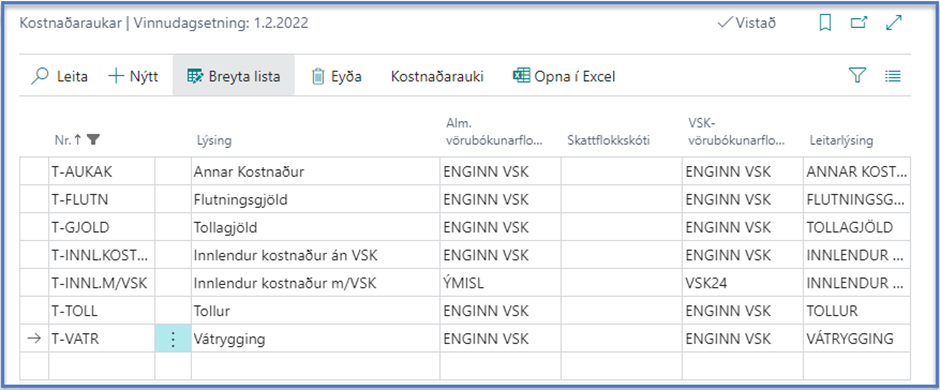
Task: Click the Leita search action
Action: [x=59, y=77]
